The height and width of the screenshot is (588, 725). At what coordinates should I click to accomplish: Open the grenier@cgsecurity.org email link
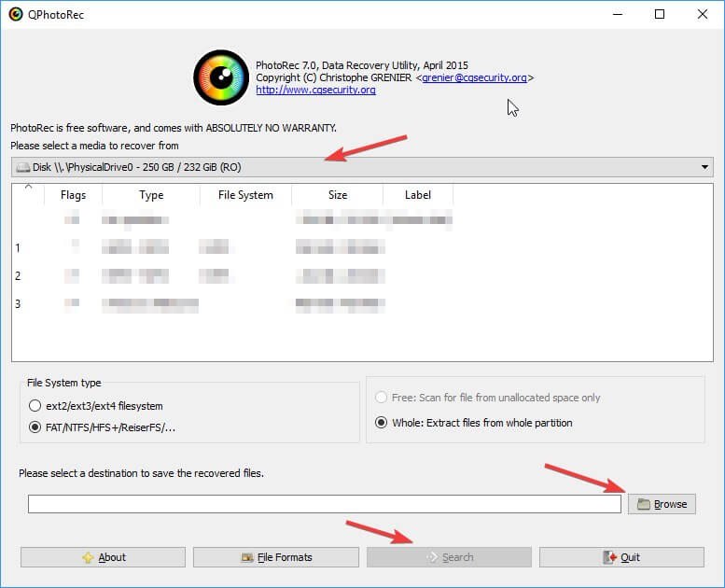click(474, 77)
